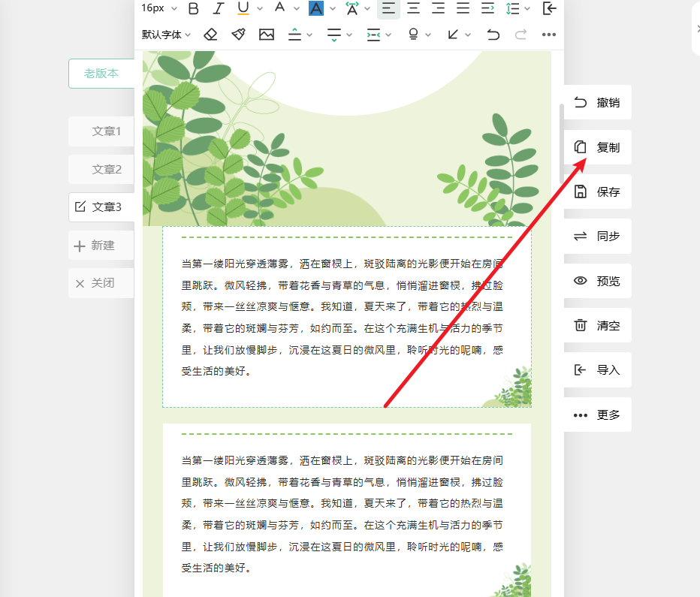Click the eraser clear formatting icon

click(x=211, y=35)
